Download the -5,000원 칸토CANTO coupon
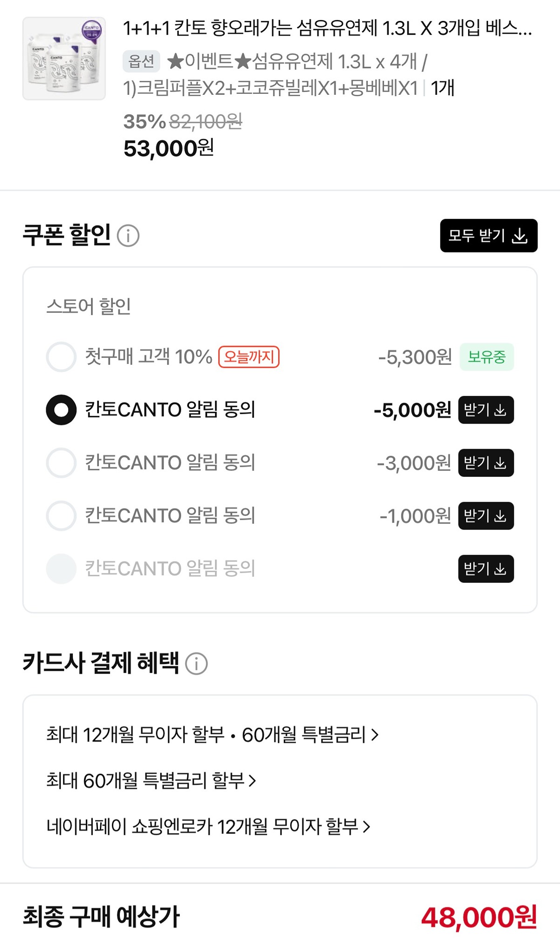 (486, 410)
